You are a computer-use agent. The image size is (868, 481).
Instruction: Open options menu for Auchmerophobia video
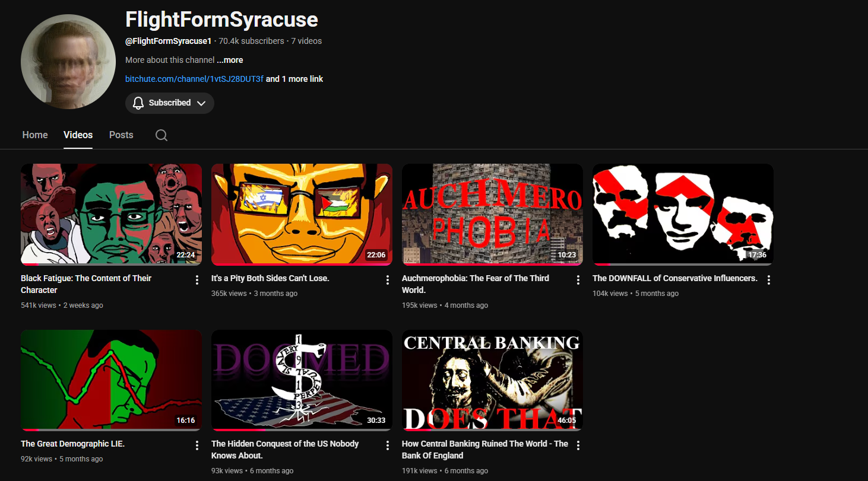coord(578,280)
